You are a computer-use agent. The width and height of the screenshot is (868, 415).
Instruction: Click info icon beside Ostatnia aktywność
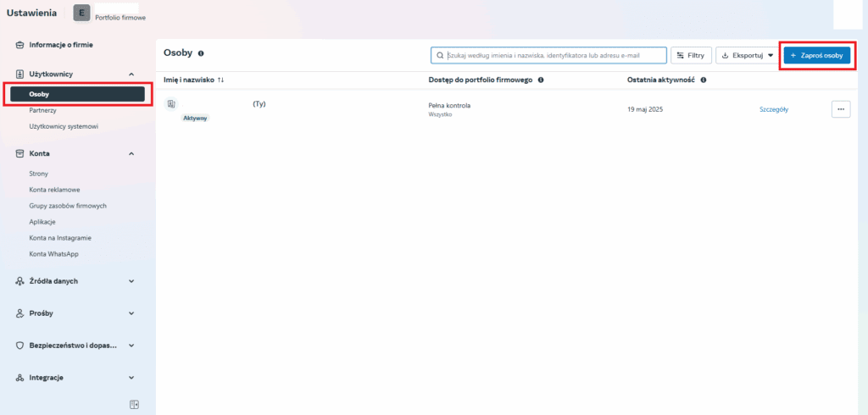[x=703, y=80]
